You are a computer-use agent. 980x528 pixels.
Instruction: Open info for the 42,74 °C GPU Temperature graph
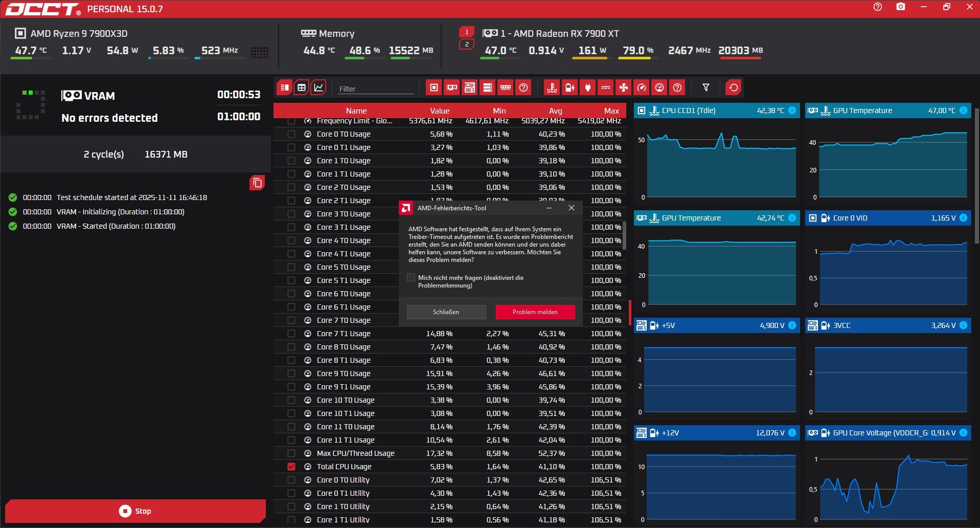tap(792, 218)
